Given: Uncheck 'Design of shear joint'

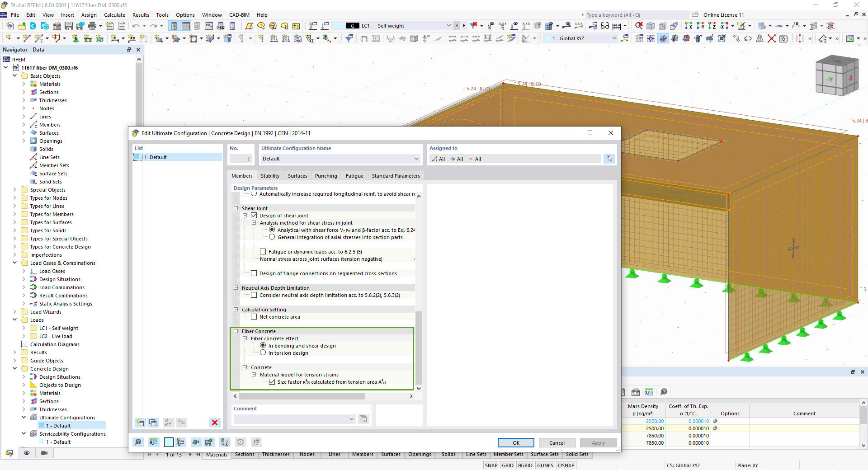Looking at the screenshot, I should 254,215.
